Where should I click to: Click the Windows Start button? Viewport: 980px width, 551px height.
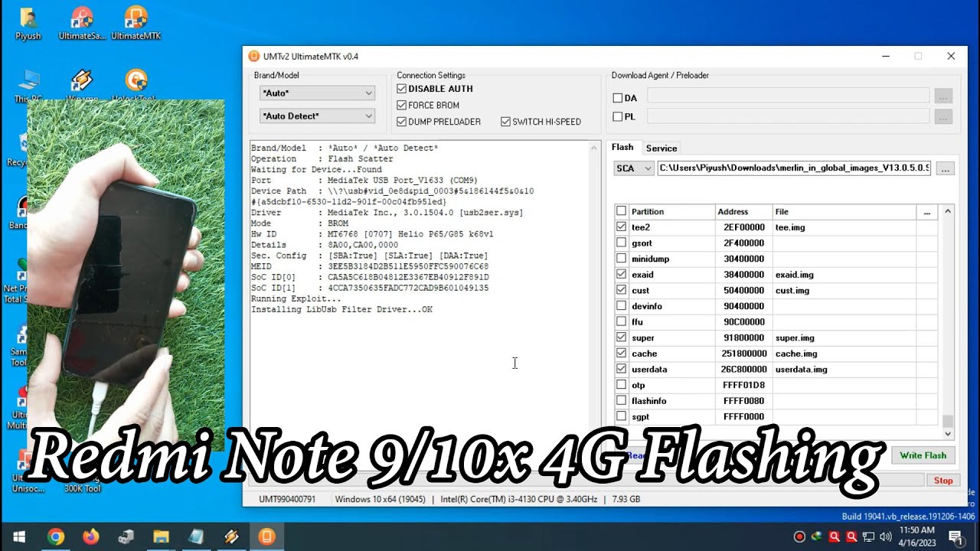pyautogui.click(x=18, y=536)
